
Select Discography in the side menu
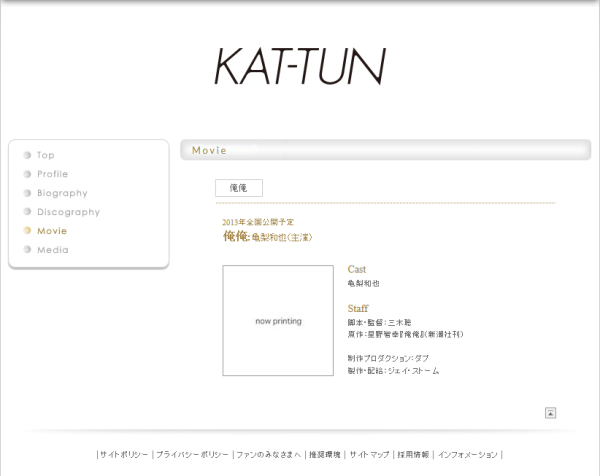(68, 212)
